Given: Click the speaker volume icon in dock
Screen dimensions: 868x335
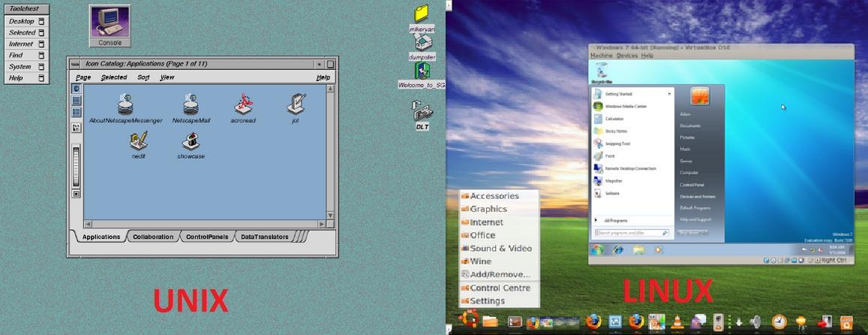Looking at the screenshot, I should pyautogui.click(x=755, y=321).
